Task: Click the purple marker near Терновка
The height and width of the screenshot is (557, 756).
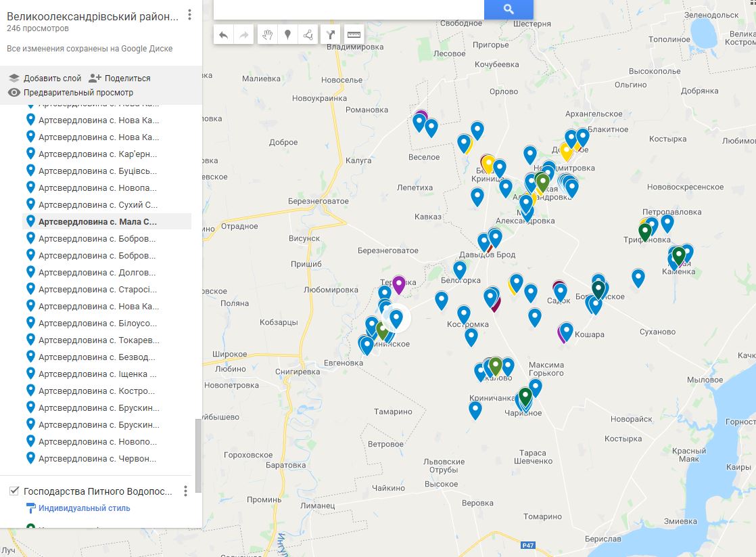Action: [x=399, y=284]
